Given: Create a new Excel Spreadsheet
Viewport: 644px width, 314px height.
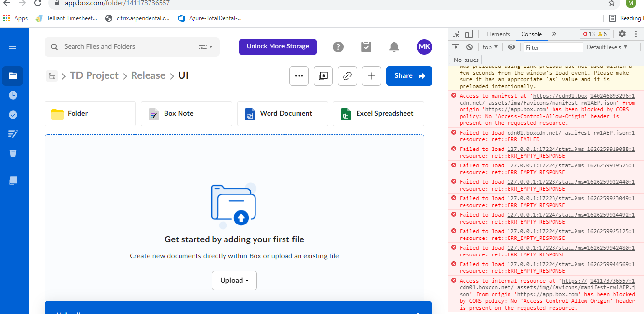Looking at the screenshot, I should 378,114.
